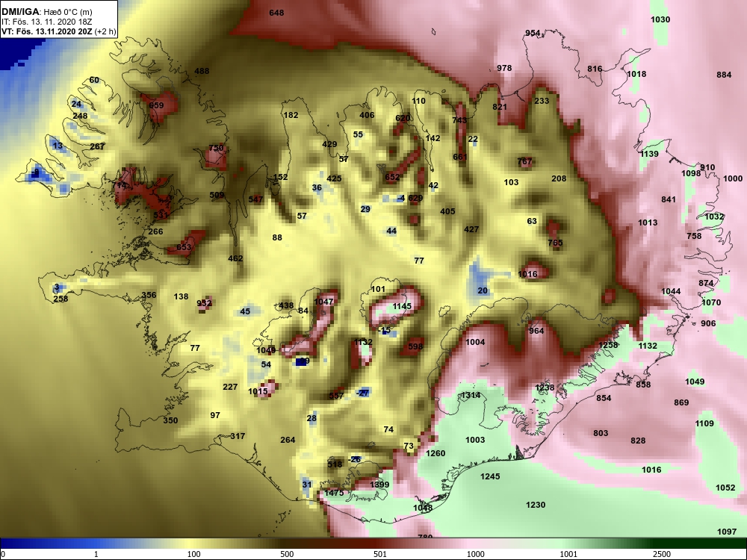This screenshot has width=747, height=560.
Task: Click the map value 648
Action: [276, 13]
